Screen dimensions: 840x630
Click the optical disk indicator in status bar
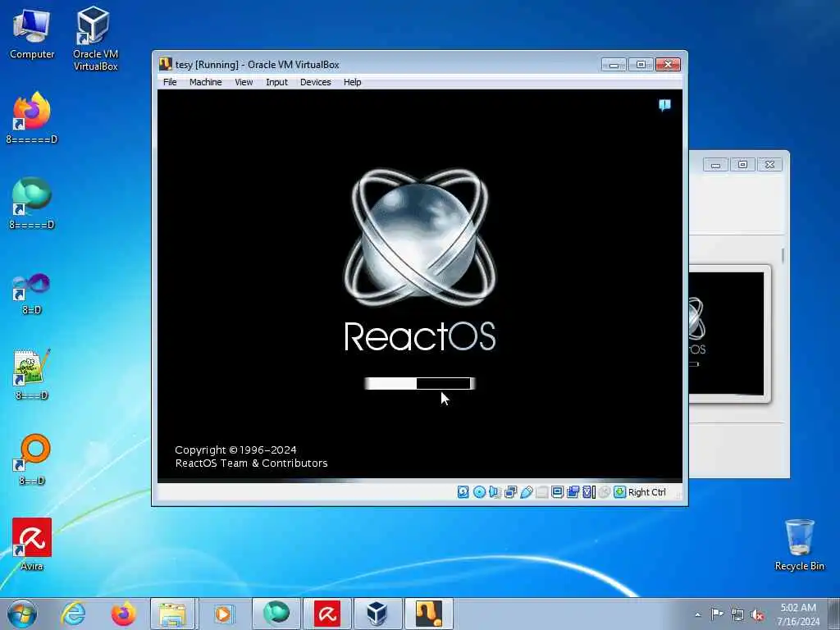point(479,492)
